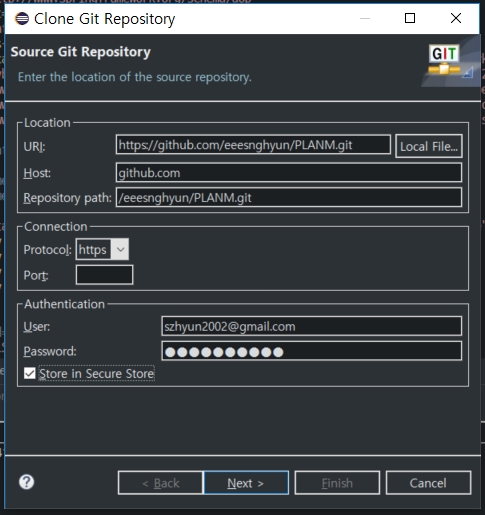This screenshot has height=515, width=485.
Task: Focus the Repository path field
Action: 289,197
